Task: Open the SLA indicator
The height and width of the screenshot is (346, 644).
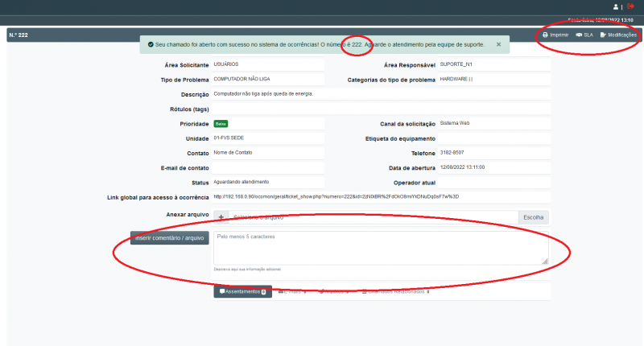Action: 584,35
